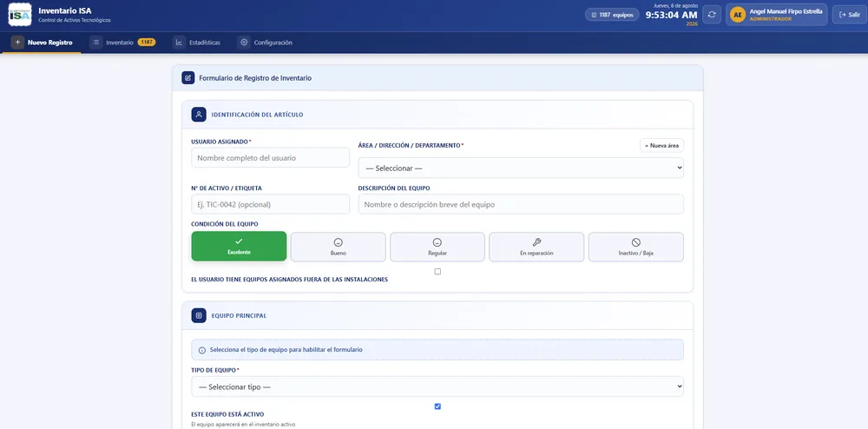
Task: Click the refresh sync icon button
Action: click(712, 15)
